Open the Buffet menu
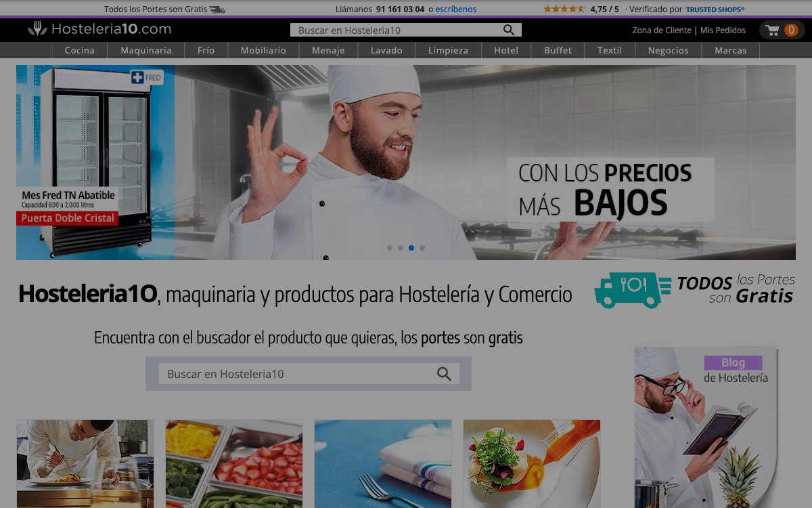Screen dimensions: 812x508 tap(558, 50)
